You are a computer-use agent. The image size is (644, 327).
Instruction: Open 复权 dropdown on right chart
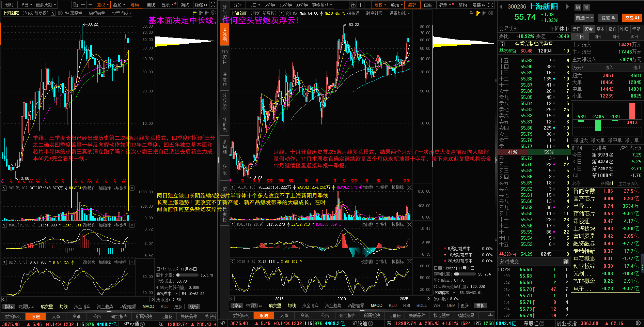[x=380, y=5]
